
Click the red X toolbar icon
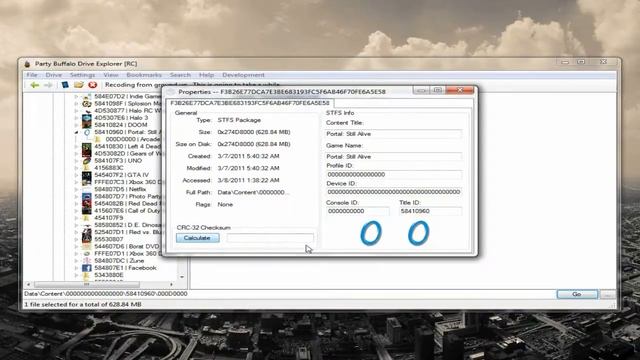point(93,85)
